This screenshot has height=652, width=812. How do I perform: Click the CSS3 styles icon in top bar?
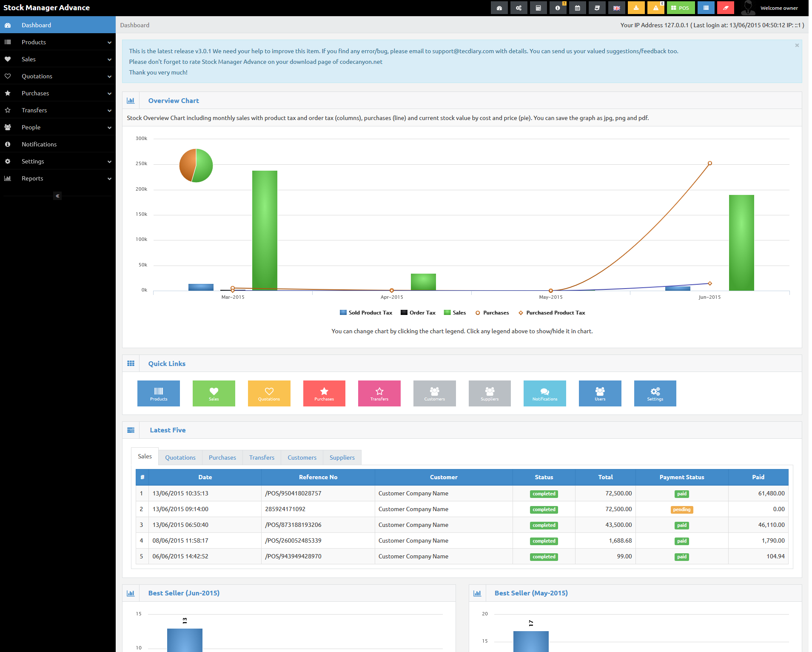pyautogui.click(x=597, y=8)
